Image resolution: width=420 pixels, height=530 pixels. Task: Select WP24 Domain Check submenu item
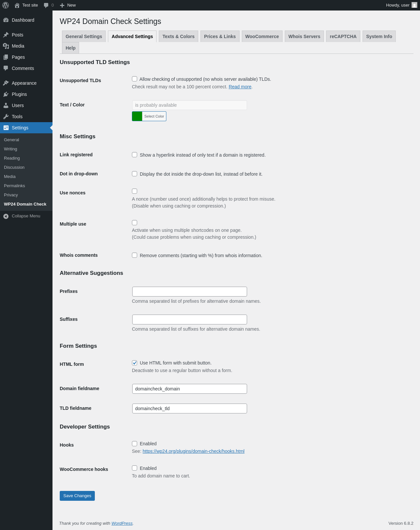pos(26,204)
